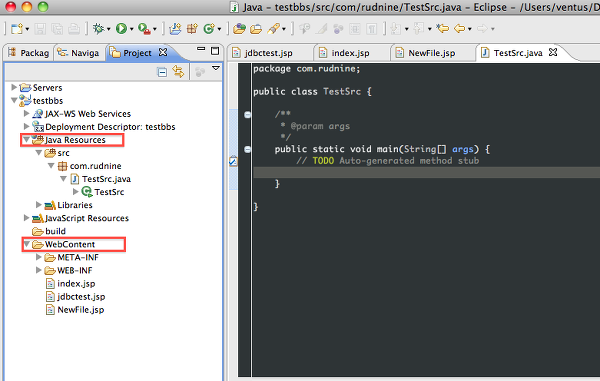Image resolution: width=600 pixels, height=381 pixels.
Task: Collapse the src folder node
Action: [39, 153]
